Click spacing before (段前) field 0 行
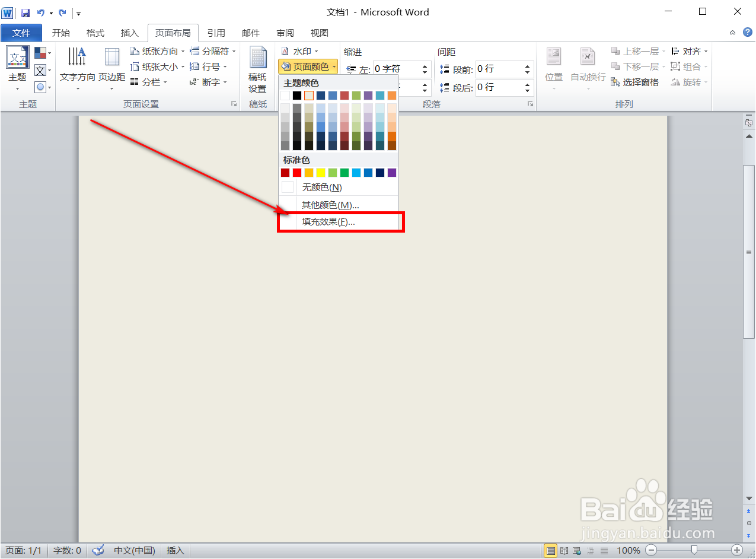The width and height of the screenshot is (756, 559). coord(500,69)
